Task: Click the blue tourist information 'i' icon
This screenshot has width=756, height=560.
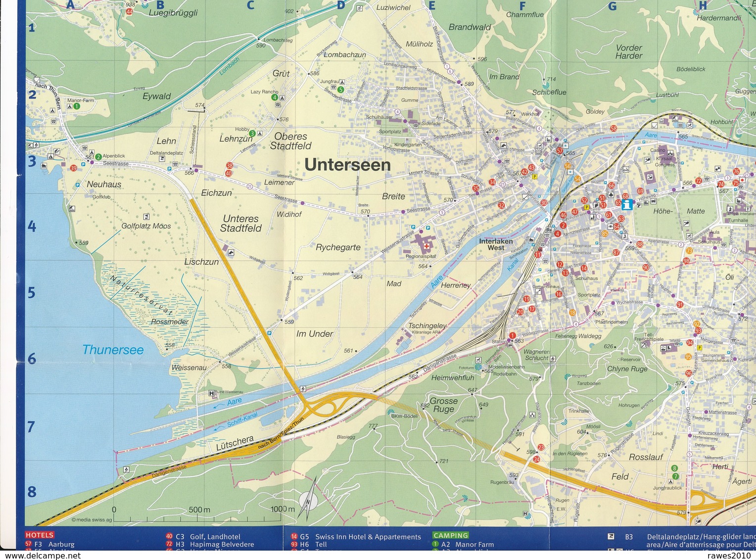Action: pyautogui.click(x=628, y=204)
